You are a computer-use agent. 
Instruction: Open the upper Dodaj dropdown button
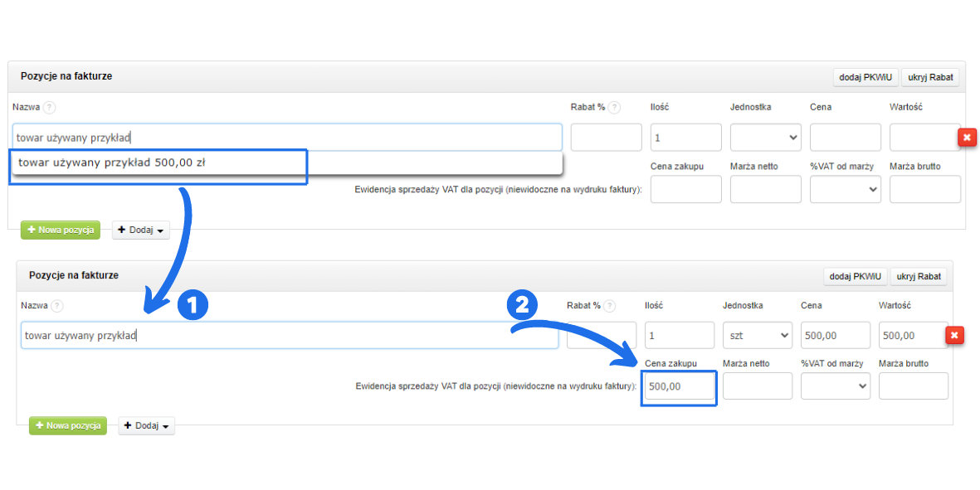pos(140,230)
